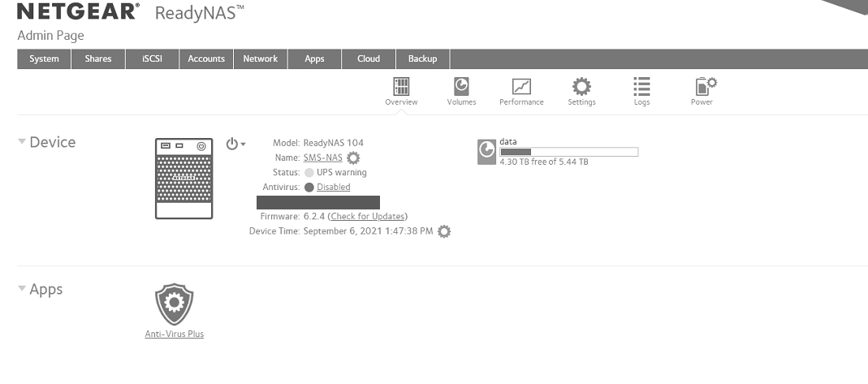868x384 pixels.
Task: Click the 'Admin Page' heading text
Action: point(50,36)
